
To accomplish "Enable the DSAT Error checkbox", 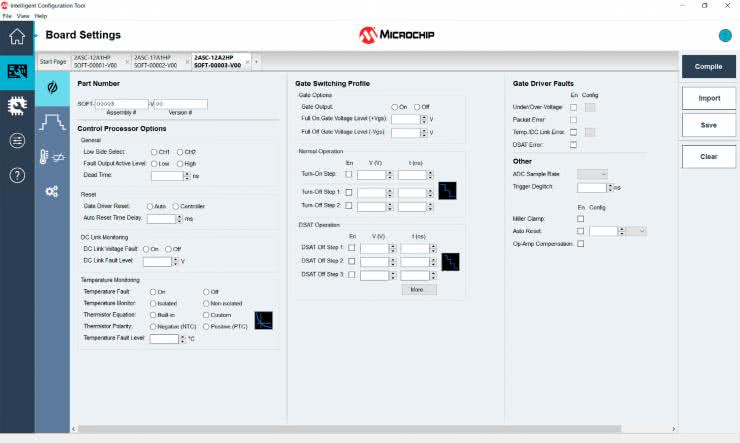I will coord(573,144).
